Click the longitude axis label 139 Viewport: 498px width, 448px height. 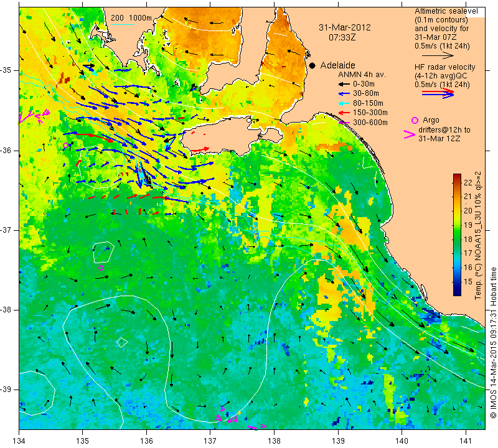338,441
